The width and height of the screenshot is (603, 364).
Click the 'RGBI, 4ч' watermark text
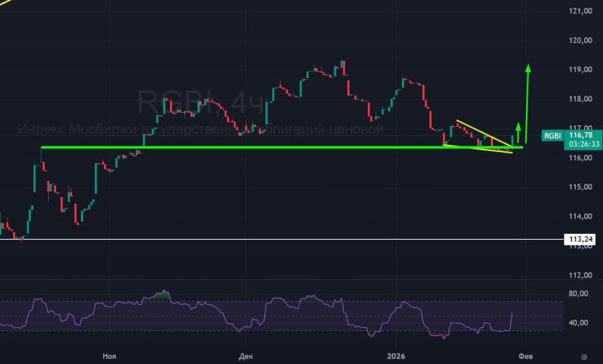coord(202,101)
